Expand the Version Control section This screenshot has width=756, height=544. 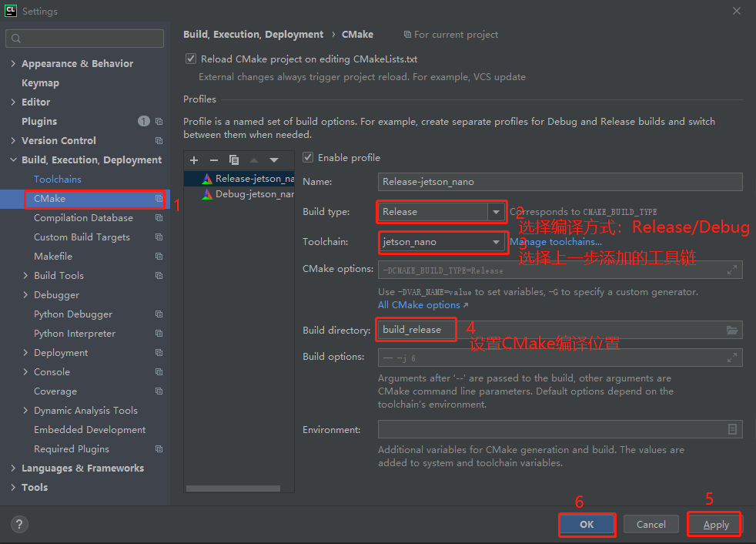coord(13,140)
